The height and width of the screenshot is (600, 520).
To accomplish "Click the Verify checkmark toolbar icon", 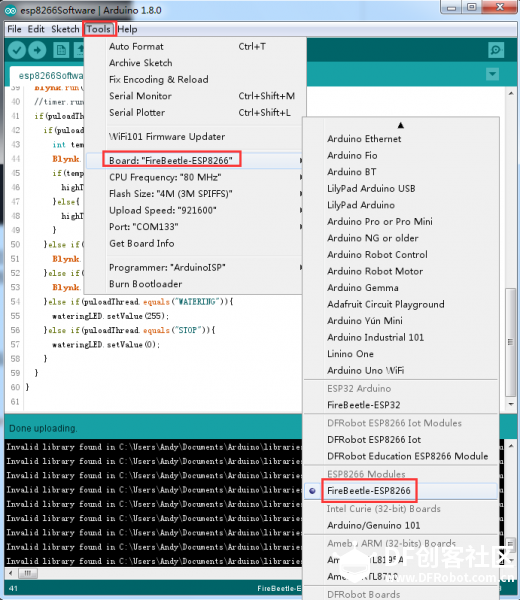I will [17, 50].
